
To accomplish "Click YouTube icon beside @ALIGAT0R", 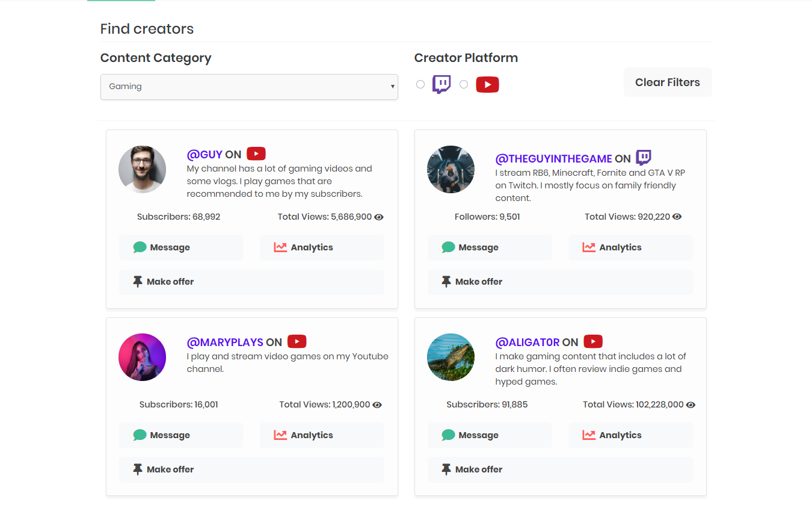I will [593, 342].
